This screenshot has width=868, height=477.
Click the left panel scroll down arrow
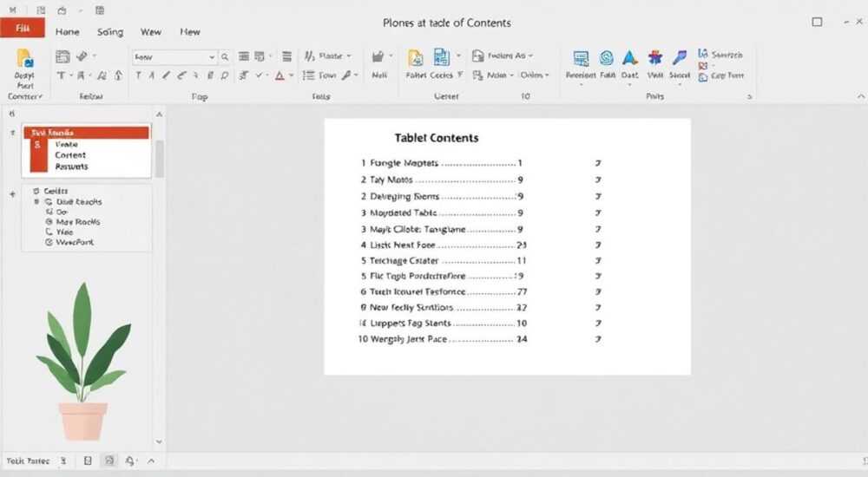click(x=160, y=441)
